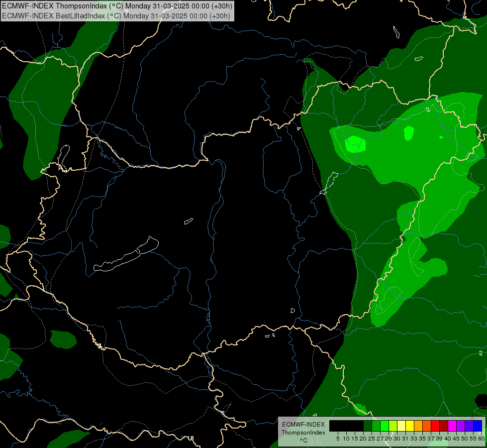This screenshot has height=448, width=487.
Task: Click the legend scale value 5
Action: point(338,439)
